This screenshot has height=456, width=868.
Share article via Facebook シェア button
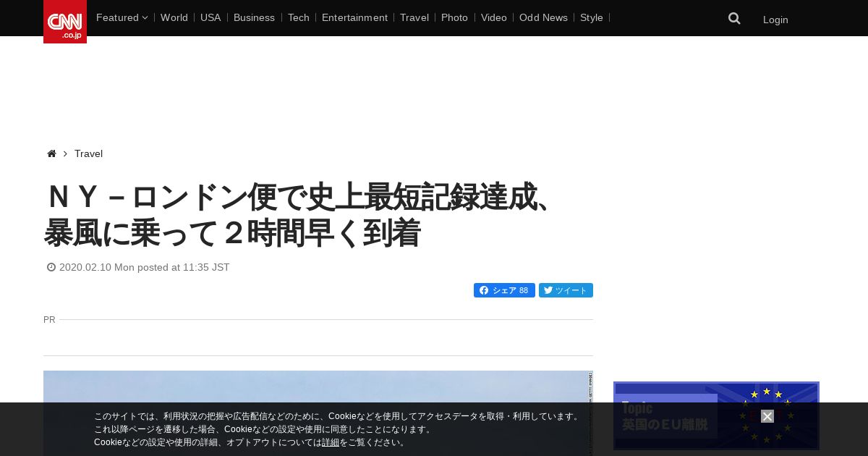click(x=504, y=290)
